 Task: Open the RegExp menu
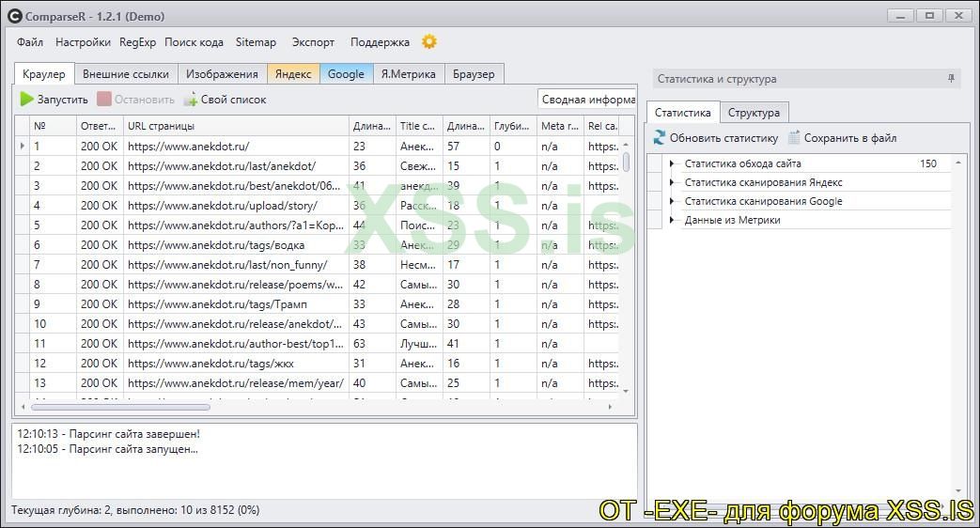pyautogui.click(x=137, y=42)
